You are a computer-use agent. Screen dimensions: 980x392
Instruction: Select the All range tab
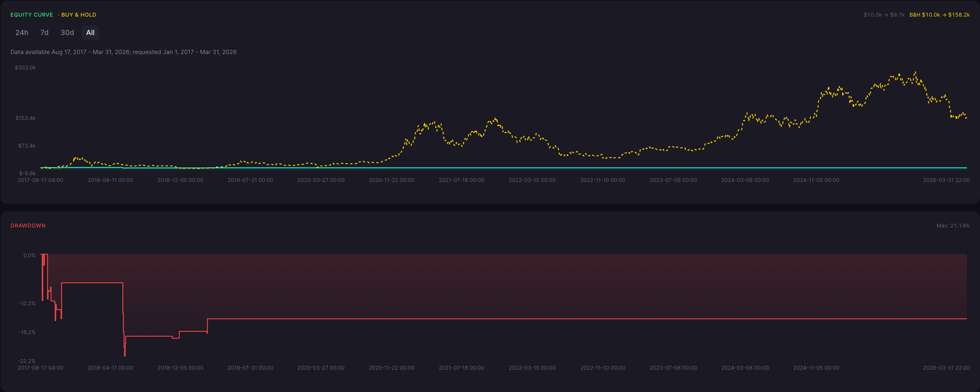[91, 33]
